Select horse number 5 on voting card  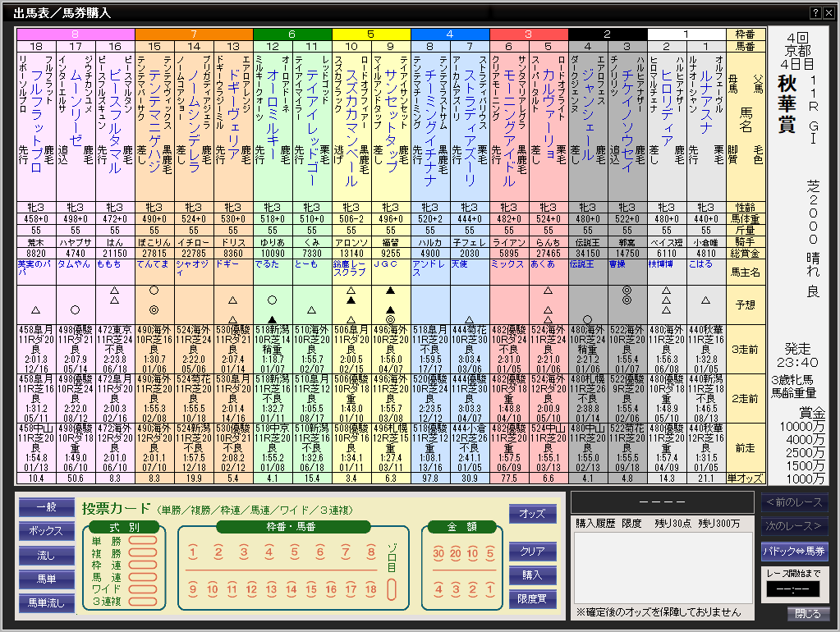[294, 552]
